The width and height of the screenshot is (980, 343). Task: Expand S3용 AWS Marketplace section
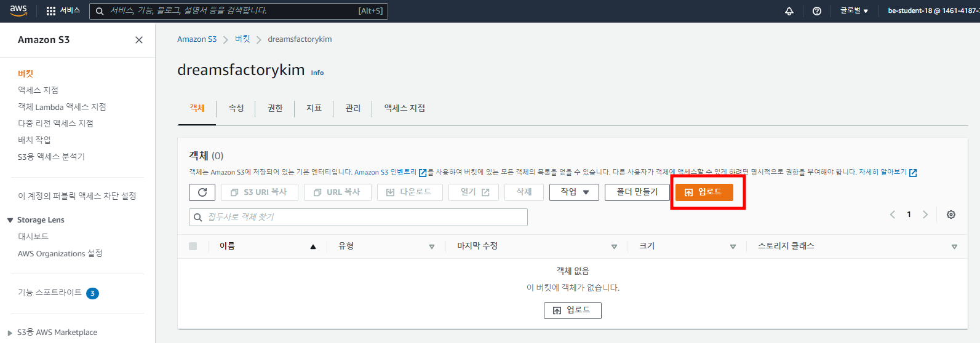[10, 333]
